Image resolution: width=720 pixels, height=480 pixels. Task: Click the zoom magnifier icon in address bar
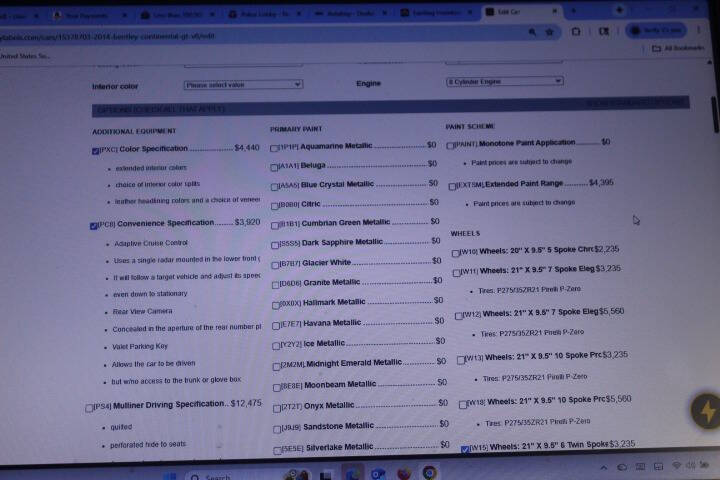(x=530, y=32)
